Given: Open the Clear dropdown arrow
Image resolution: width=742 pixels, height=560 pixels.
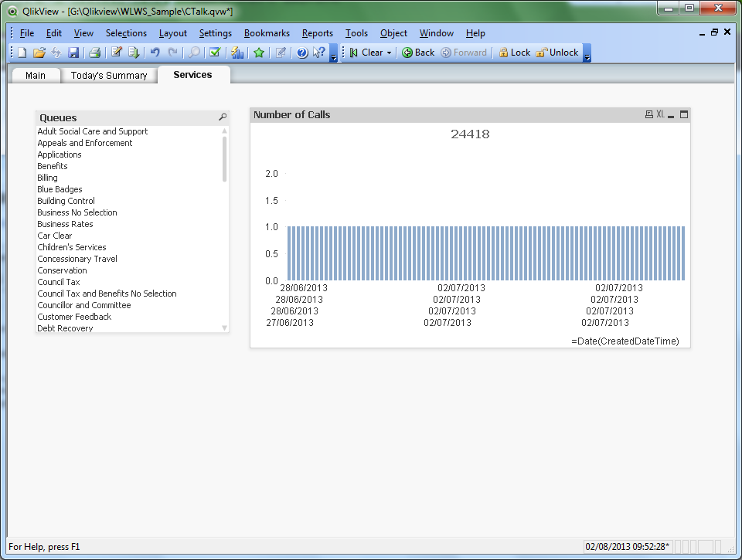Looking at the screenshot, I should 389,53.
